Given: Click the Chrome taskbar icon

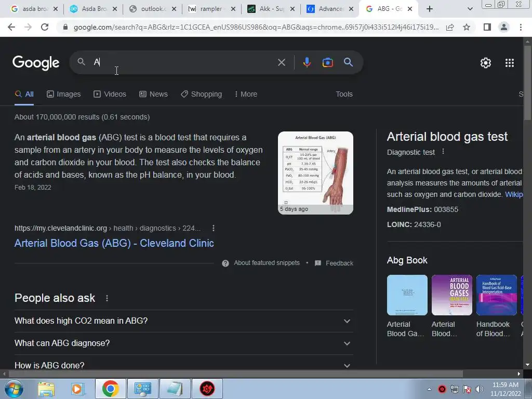Looking at the screenshot, I should (x=110, y=389).
